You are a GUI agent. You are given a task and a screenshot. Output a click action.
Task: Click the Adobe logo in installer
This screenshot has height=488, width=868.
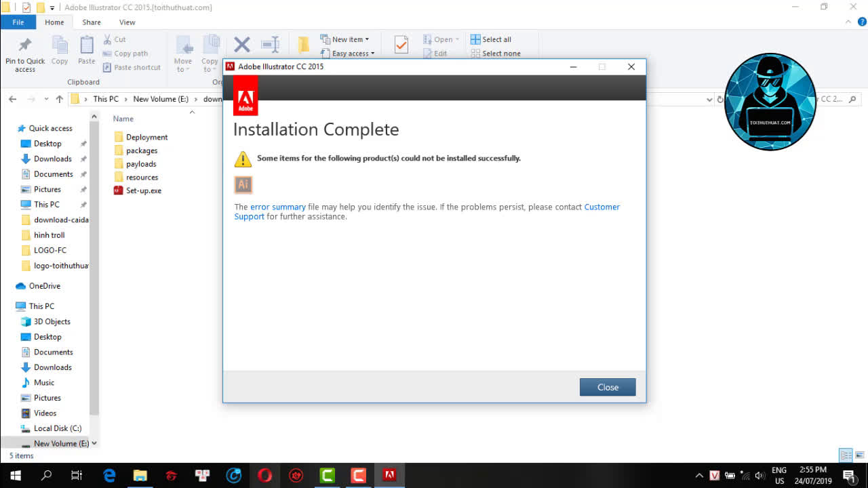coord(245,96)
